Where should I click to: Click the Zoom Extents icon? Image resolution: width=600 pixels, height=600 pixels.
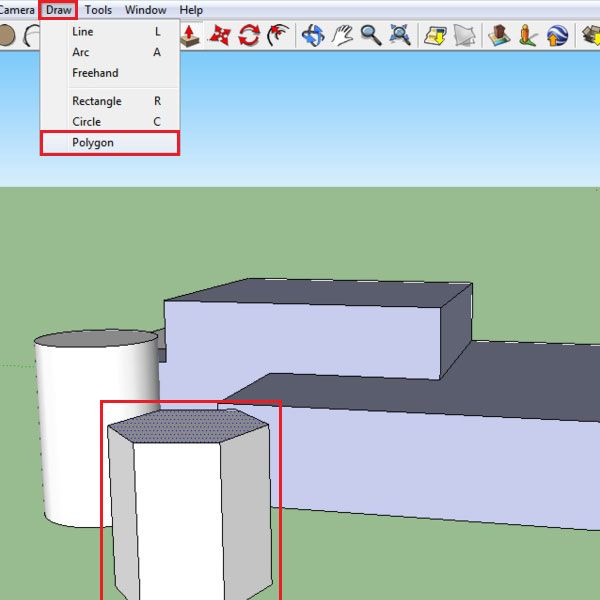[x=400, y=35]
